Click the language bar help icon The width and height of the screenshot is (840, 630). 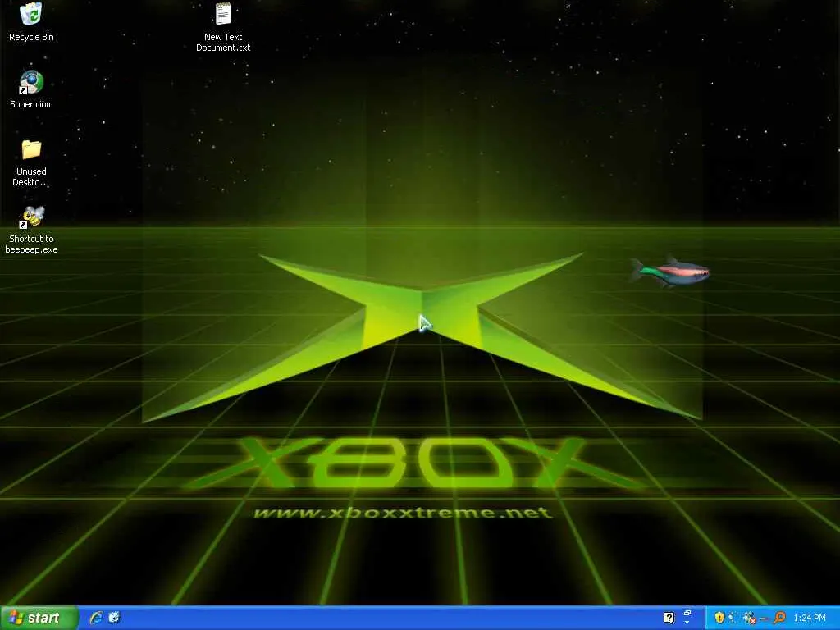coord(669,618)
